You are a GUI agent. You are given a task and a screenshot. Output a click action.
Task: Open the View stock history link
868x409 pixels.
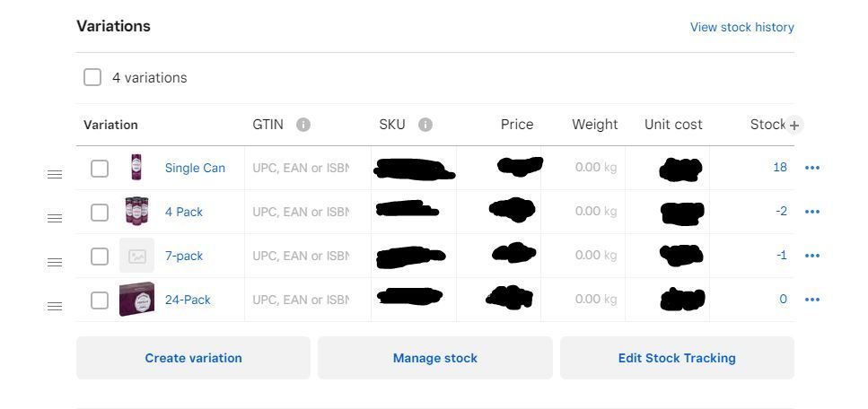point(741,27)
